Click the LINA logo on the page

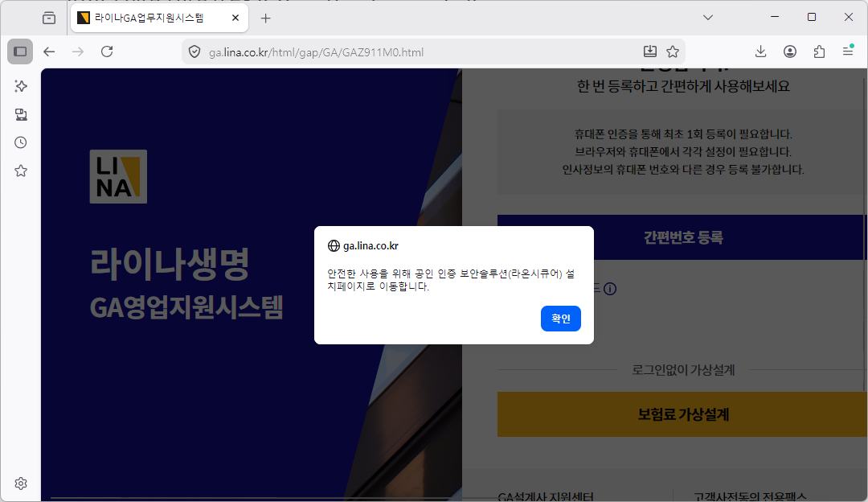(x=118, y=176)
